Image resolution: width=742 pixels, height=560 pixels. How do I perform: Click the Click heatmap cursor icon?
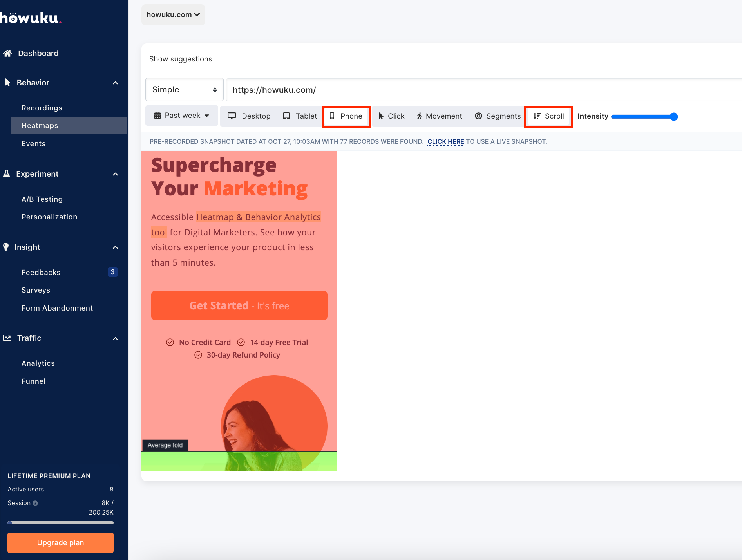pos(381,116)
